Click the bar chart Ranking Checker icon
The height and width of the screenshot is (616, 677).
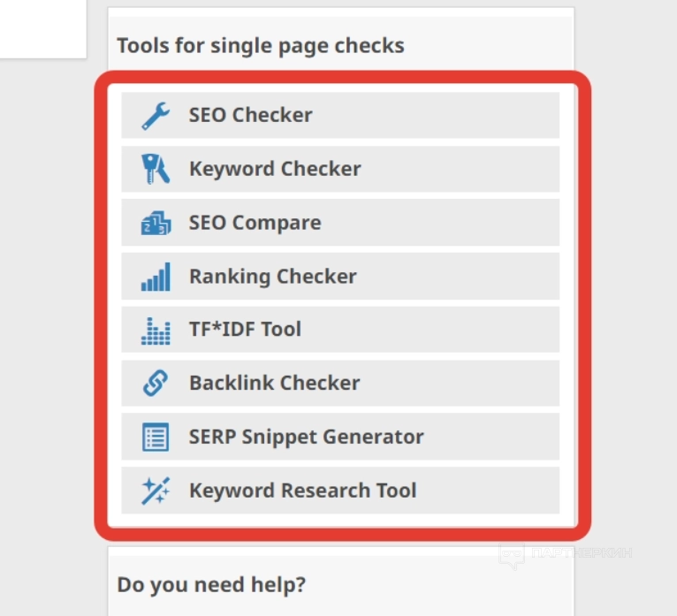click(156, 277)
